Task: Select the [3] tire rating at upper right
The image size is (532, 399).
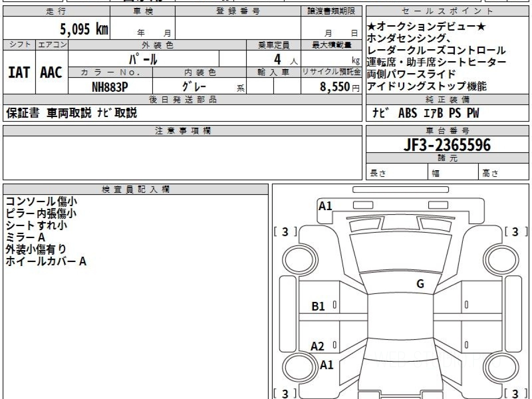Action: (x=516, y=231)
